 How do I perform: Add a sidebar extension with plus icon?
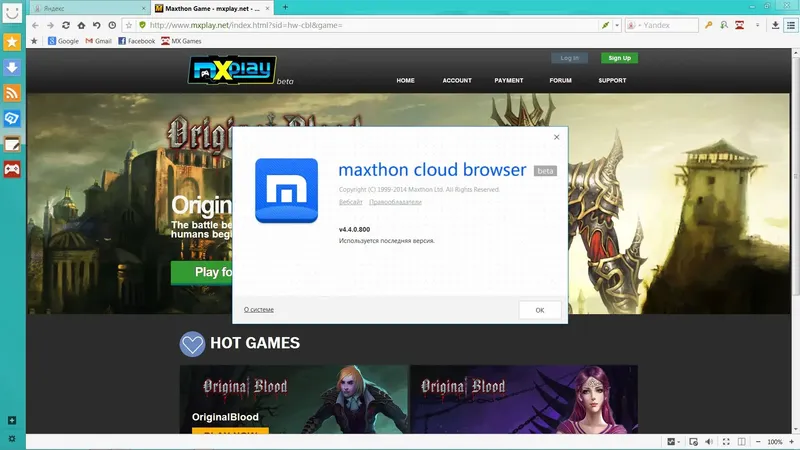(12, 420)
